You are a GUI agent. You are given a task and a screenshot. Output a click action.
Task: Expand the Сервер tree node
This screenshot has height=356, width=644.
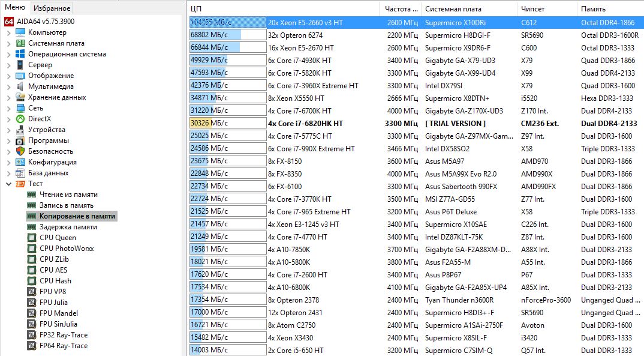(x=8, y=65)
